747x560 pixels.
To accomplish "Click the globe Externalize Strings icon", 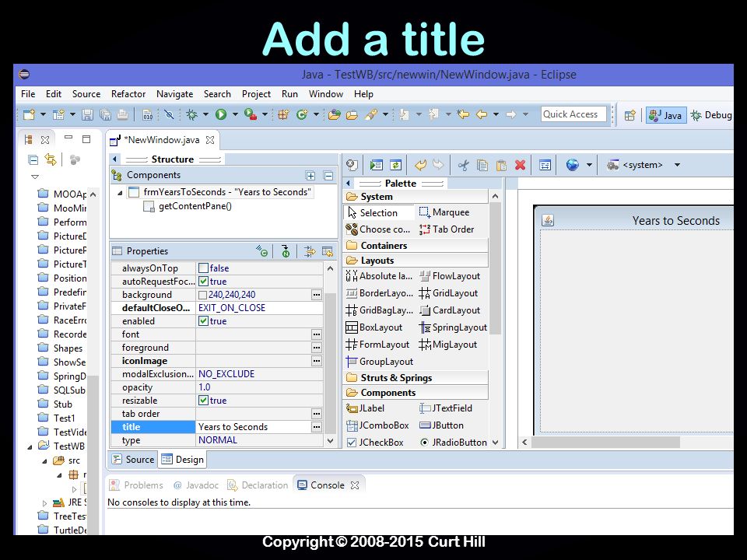I will [x=572, y=165].
